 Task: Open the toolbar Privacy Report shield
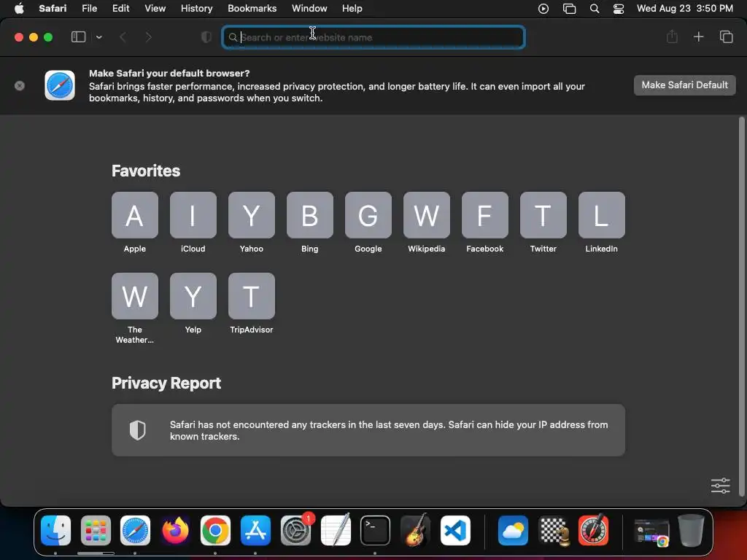pos(206,37)
